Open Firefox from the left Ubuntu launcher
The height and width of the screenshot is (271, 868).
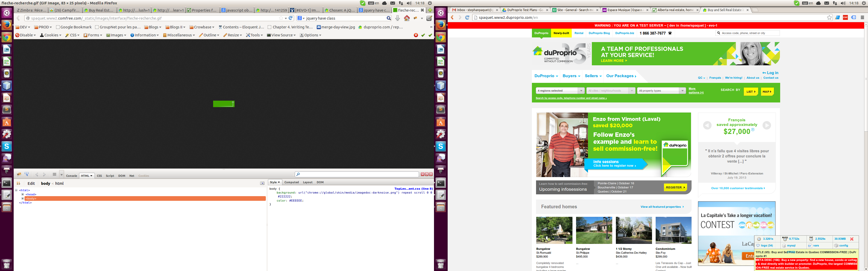point(7,25)
